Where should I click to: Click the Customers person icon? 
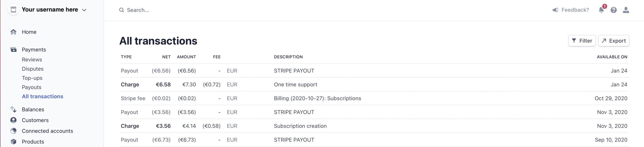pos(14,120)
